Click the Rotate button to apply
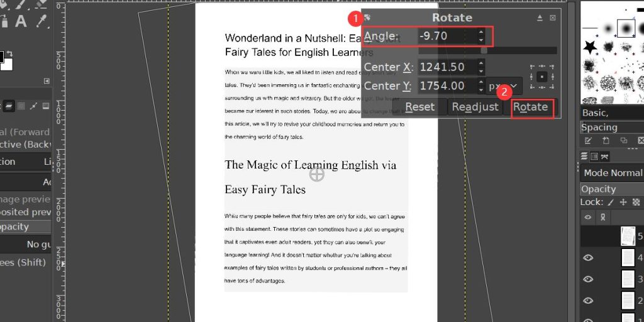This screenshot has height=322, width=644. 531,107
